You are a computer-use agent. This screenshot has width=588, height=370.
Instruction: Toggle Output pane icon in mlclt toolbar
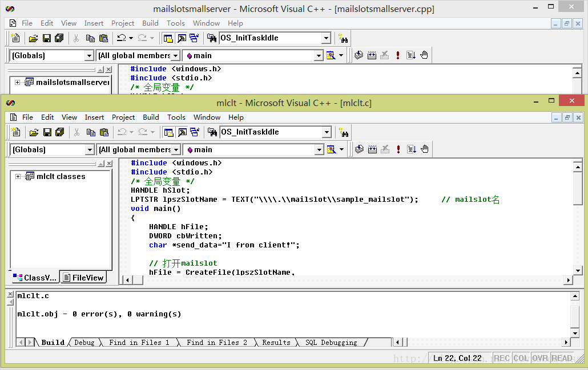click(x=182, y=132)
